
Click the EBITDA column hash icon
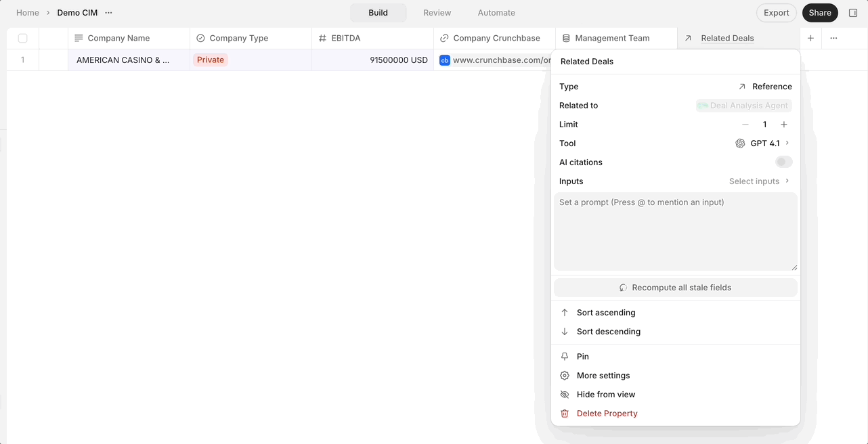322,39
